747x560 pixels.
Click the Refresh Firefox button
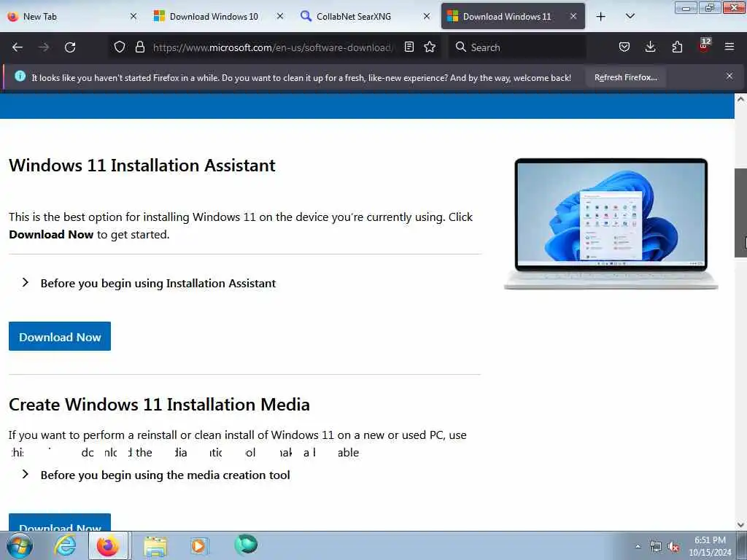pyautogui.click(x=625, y=77)
